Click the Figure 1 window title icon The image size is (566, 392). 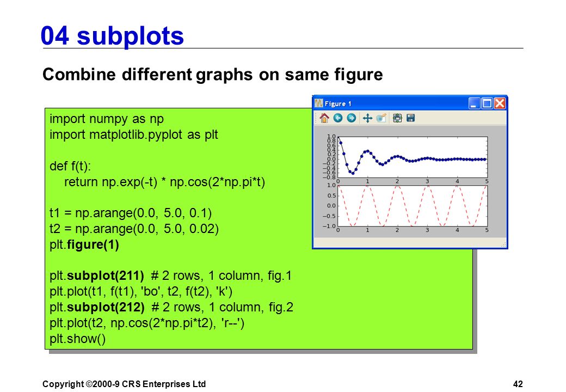pos(318,103)
